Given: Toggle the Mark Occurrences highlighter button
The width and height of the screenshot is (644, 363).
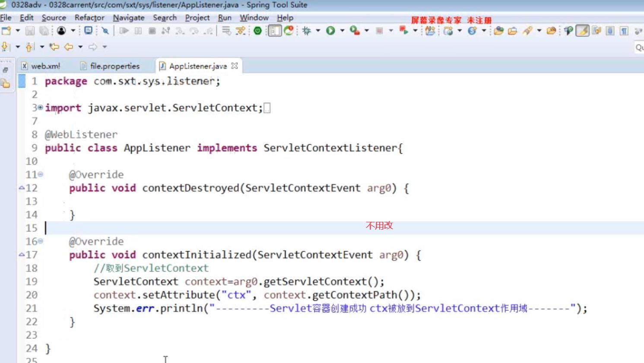Looking at the screenshot, I should pyautogui.click(x=583, y=31).
